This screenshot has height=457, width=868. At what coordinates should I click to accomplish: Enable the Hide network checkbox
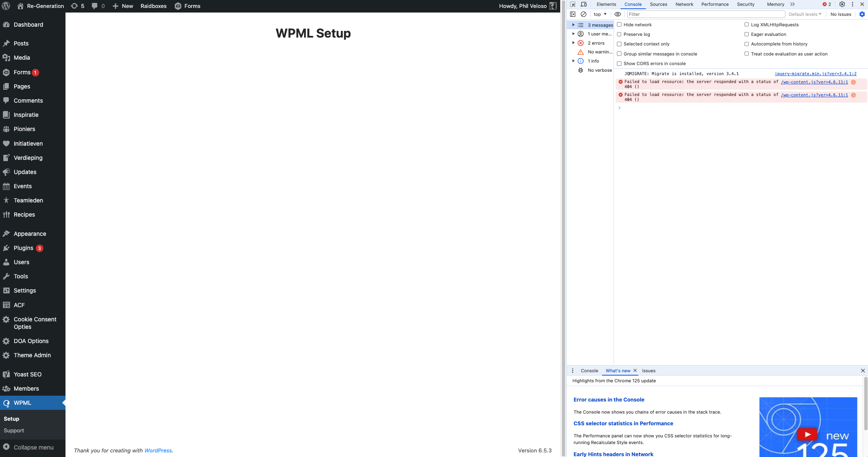(619, 25)
